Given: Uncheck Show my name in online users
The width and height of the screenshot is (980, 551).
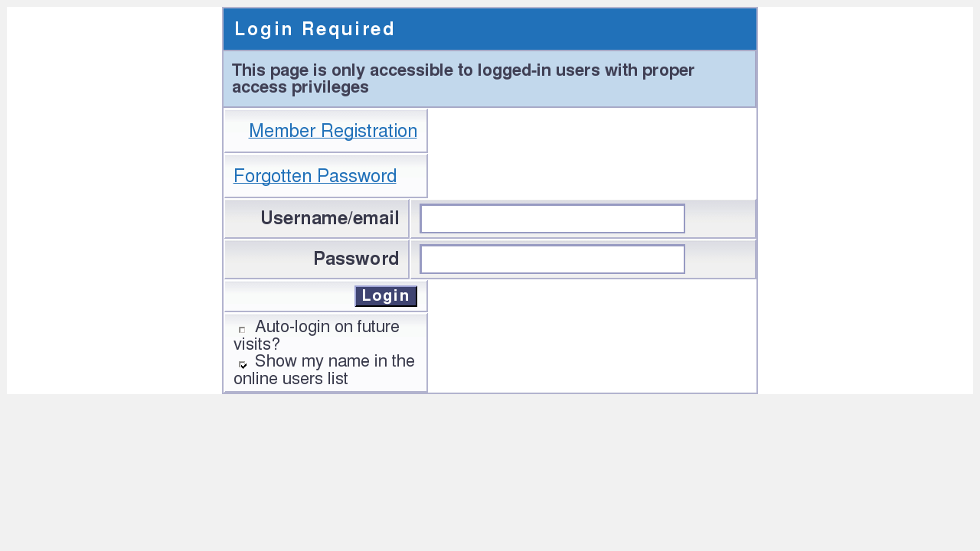Looking at the screenshot, I should 243,364.
